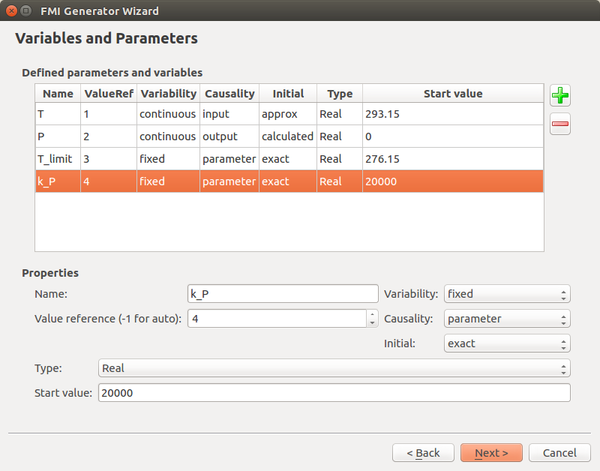The width and height of the screenshot is (600, 471).
Task: Click the Next button
Action: [x=491, y=452]
